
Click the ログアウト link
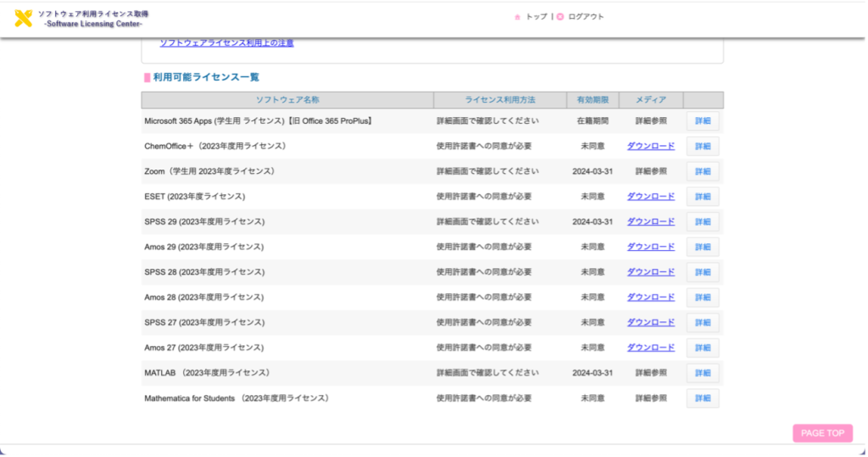586,17
